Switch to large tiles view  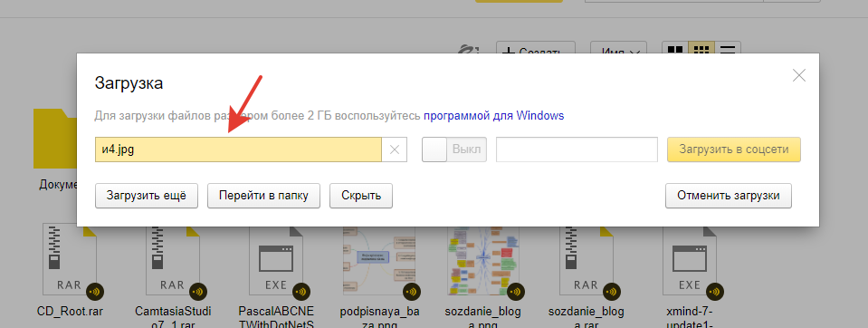click(675, 48)
